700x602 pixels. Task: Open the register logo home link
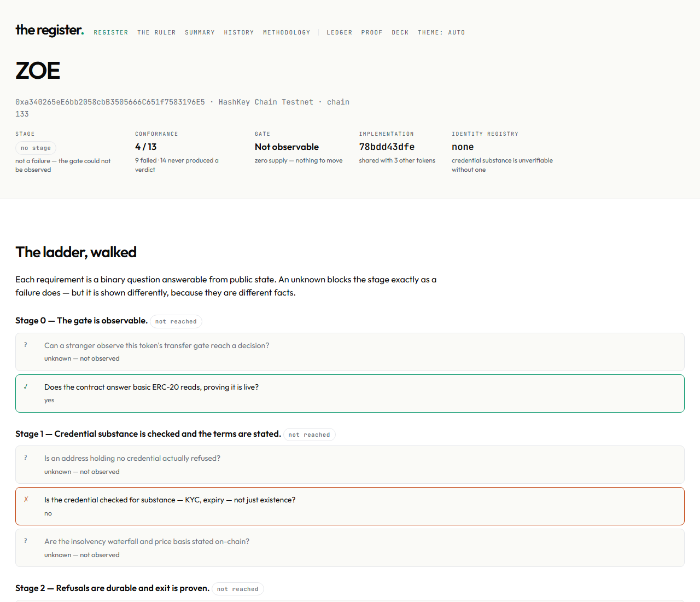point(50,30)
